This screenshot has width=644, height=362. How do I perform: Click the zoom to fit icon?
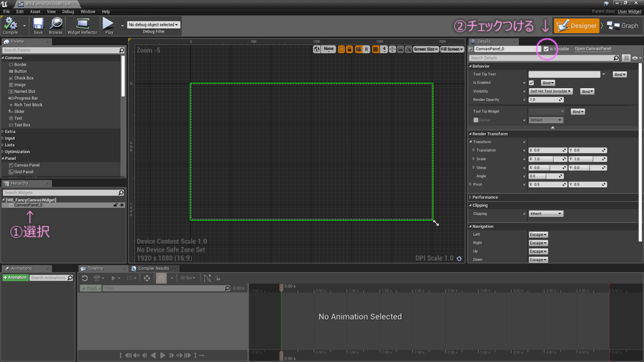392,49
